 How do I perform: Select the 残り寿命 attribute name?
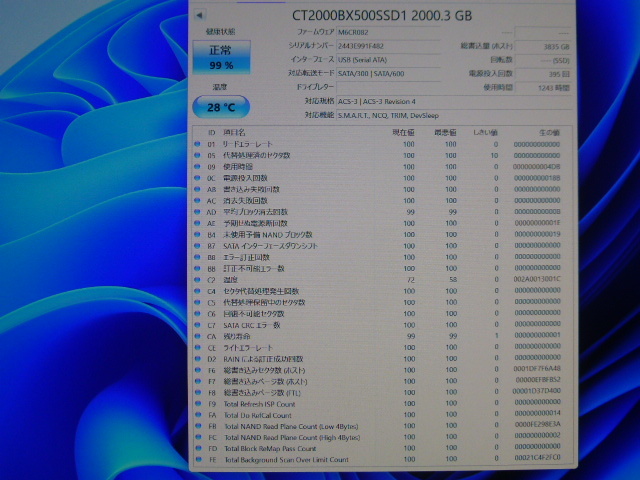coord(236,336)
